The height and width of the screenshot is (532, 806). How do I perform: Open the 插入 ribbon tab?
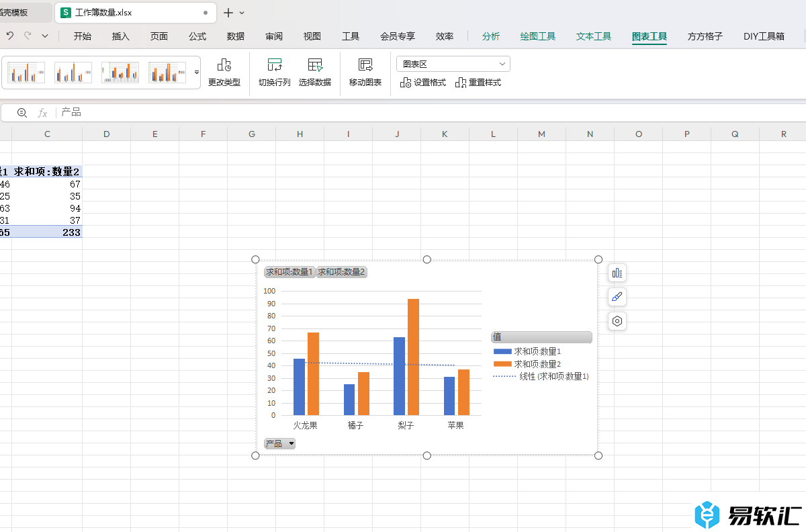point(121,36)
